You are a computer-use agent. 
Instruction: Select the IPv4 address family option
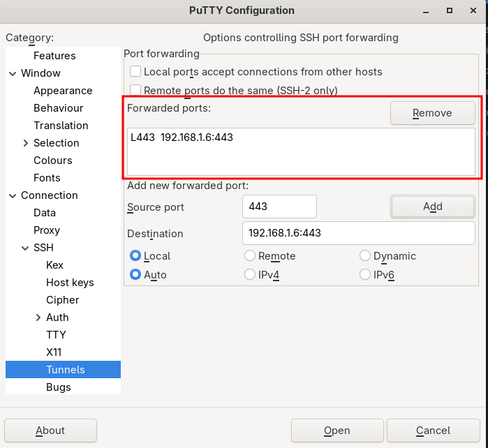coord(250,274)
